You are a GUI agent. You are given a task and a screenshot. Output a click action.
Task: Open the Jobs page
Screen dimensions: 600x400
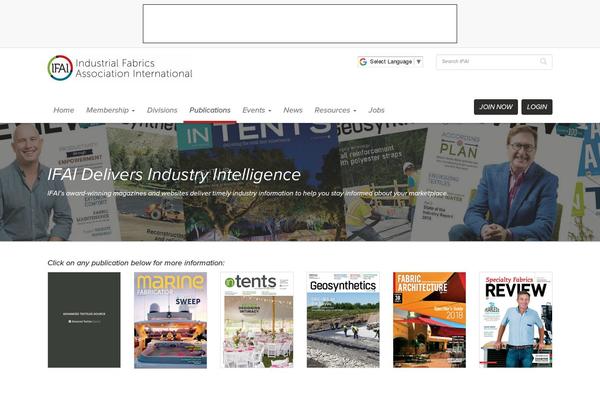(376, 110)
